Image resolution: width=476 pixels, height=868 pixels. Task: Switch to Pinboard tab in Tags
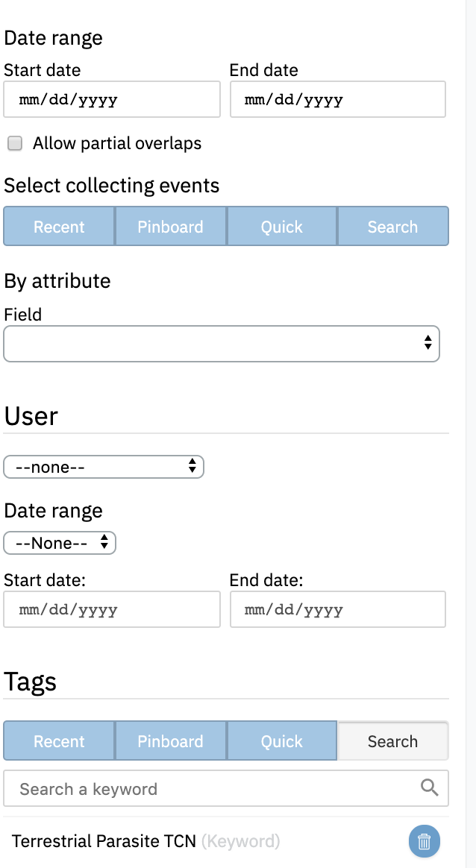click(171, 741)
